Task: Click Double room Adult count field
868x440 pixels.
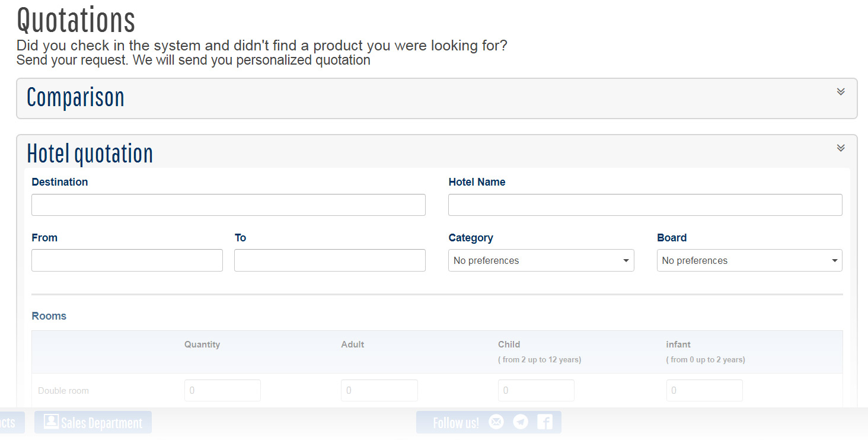Action: [x=379, y=390]
